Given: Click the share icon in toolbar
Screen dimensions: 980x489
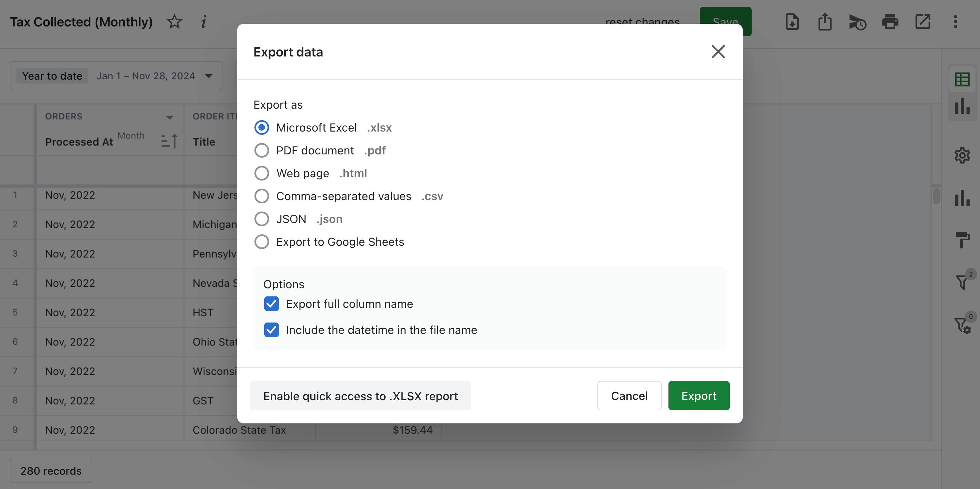Looking at the screenshot, I should [824, 22].
